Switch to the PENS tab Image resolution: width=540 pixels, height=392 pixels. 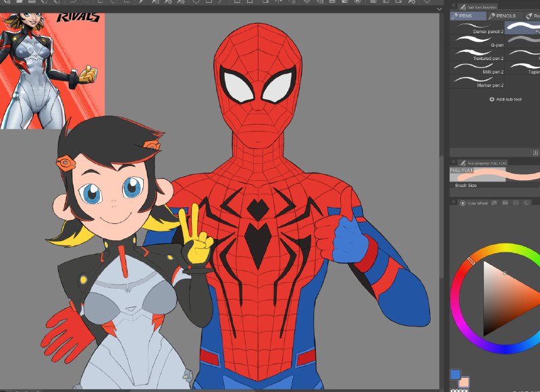click(x=468, y=16)
